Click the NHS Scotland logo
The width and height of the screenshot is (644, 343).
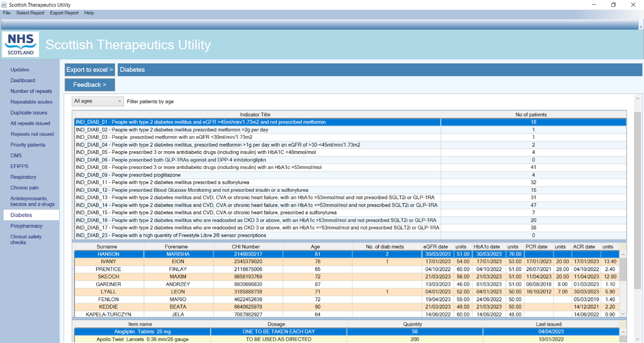pyautogui.click(x=21, y=44)
